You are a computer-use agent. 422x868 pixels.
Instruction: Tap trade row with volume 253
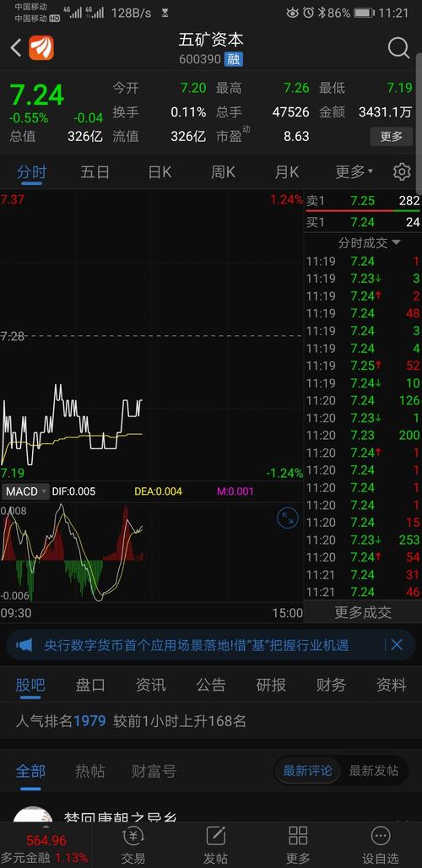point(363,540)
